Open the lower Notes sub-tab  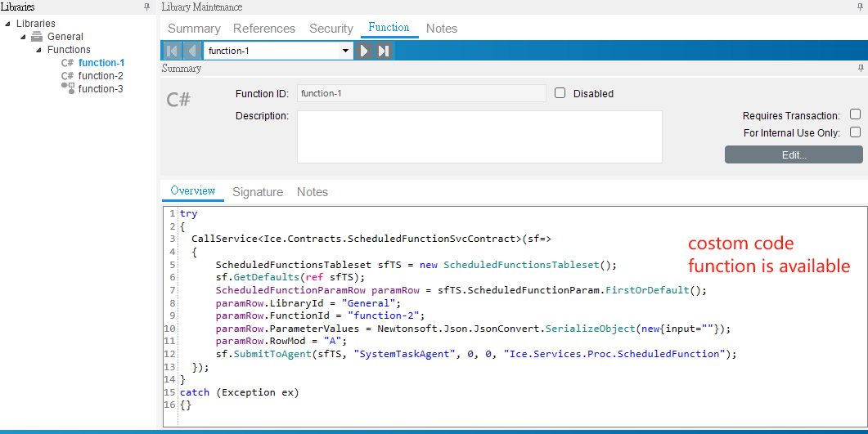coord(313,192)
